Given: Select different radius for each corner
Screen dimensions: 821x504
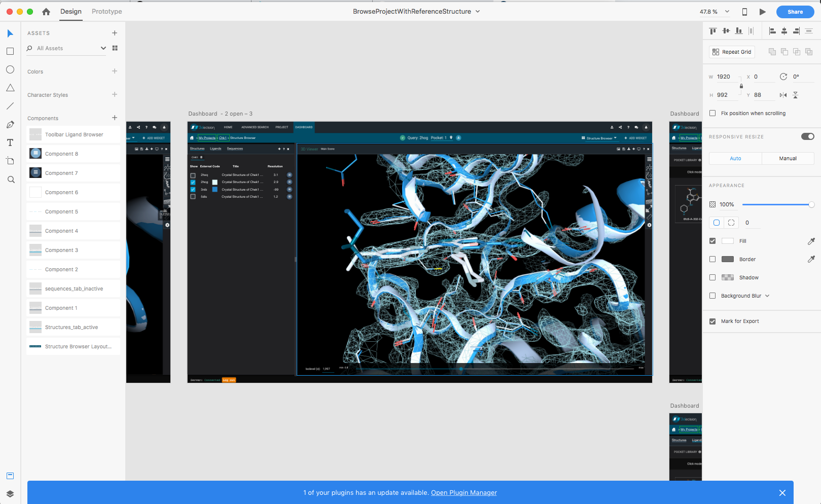Looking at the screenshot, I should pos(731,223).
